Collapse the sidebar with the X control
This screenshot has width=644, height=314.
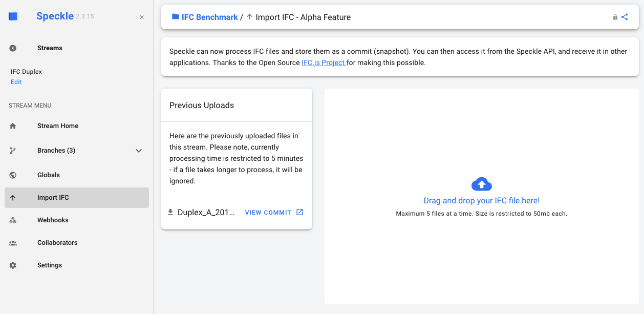[141, 17]
